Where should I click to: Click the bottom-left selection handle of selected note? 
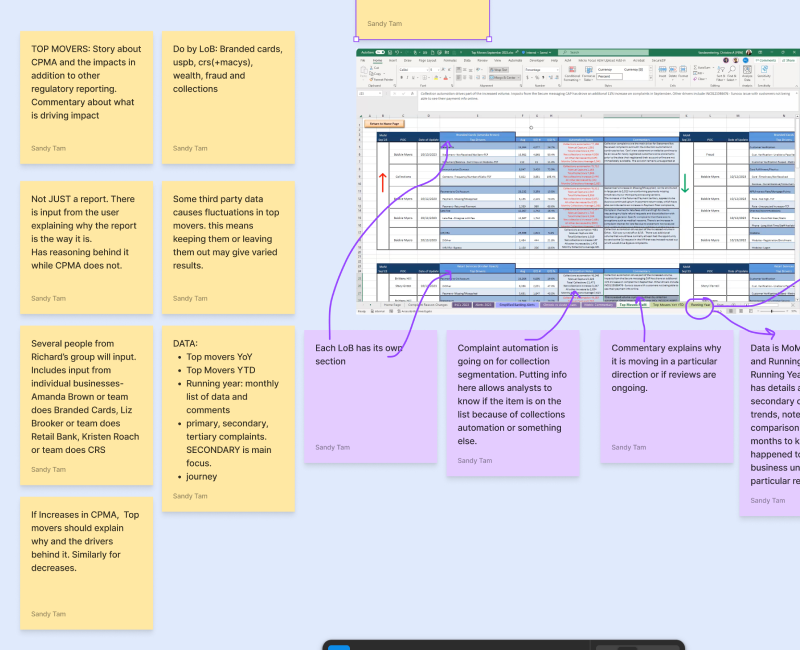pyautogui.click(x=356, y=39)
